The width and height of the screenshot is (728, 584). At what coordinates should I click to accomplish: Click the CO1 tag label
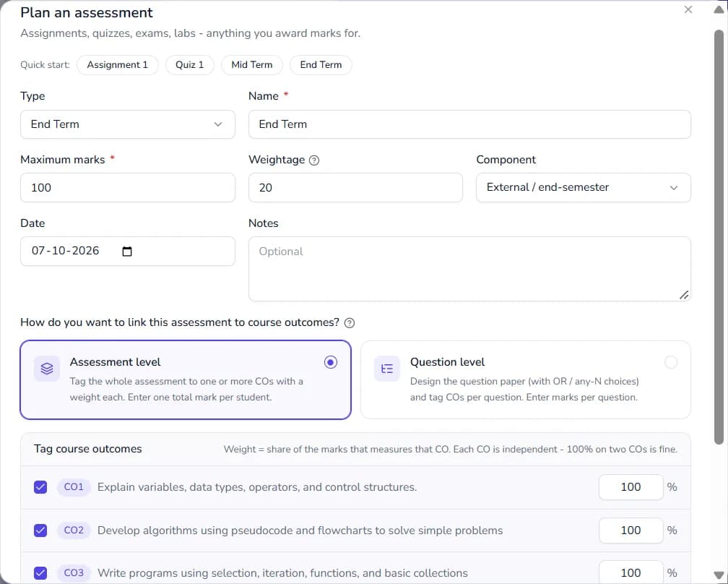pos(74,487)
